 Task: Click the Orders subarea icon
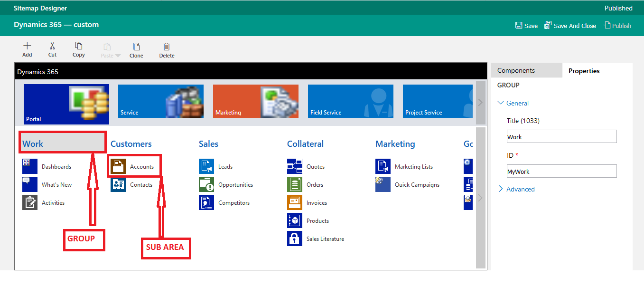pyautogui.click(x=295, y=184)
